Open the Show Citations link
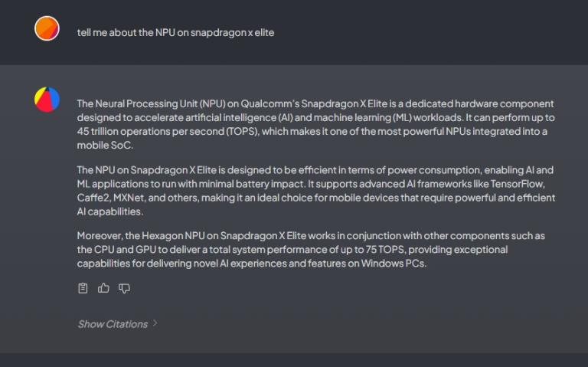 pyautogui.click(x=113, y=324)
